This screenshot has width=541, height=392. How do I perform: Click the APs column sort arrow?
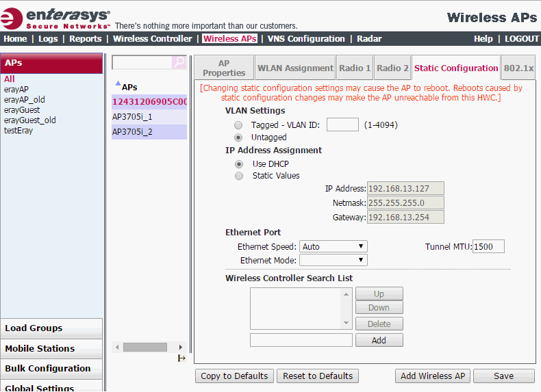point(118,83)
